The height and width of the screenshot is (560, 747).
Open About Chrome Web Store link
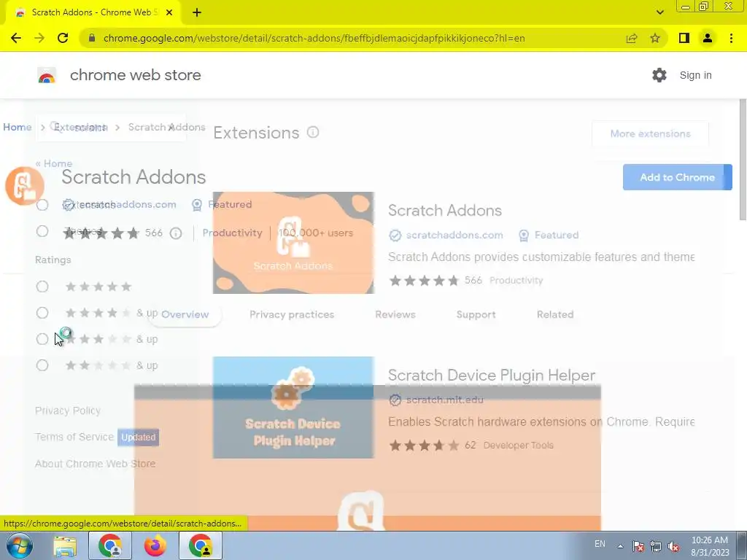[x=96, y=463]
